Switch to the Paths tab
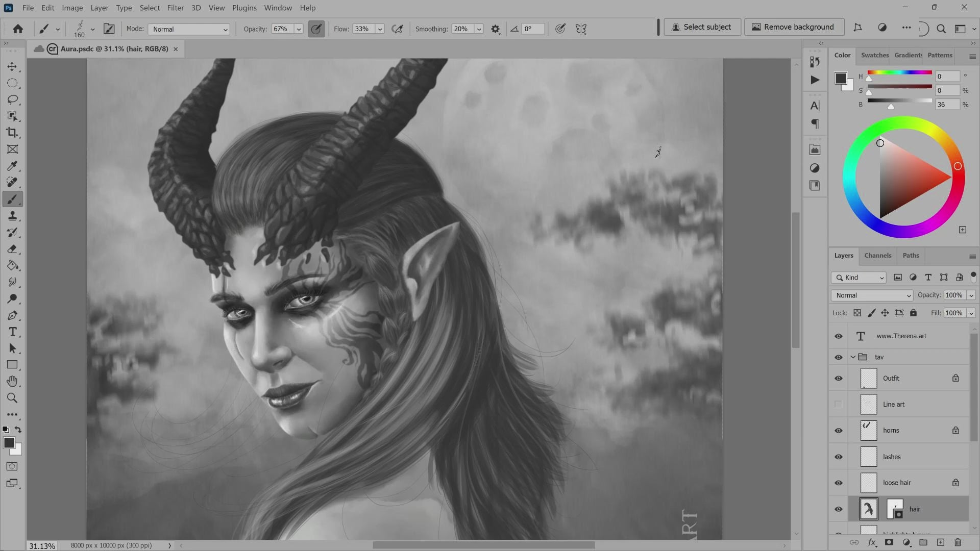This screenshot has height=551, width=980. point(911,256)
